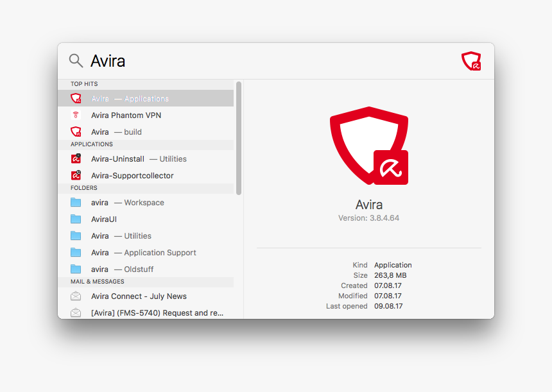Open avira — Oldstuff folder
This screenshot has height=392, width=552.
coord(146,269)
